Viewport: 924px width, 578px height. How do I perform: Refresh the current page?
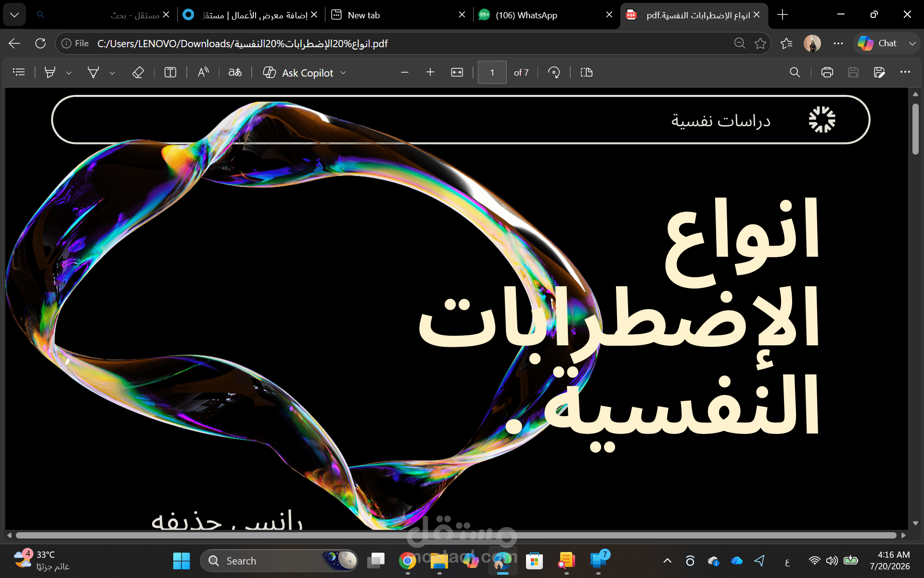pos(40,43)
